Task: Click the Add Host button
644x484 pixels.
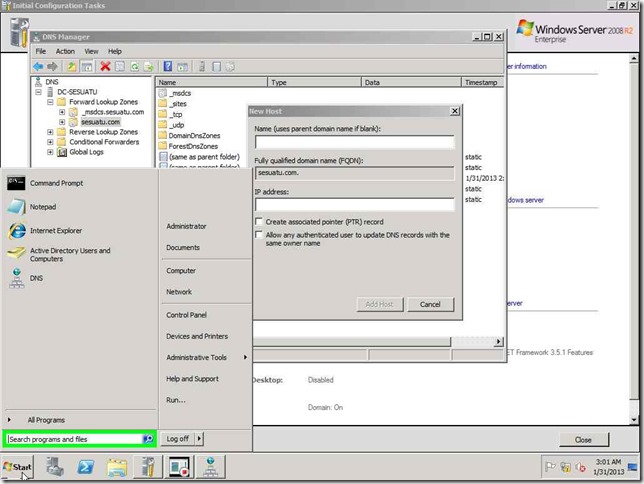Action: coord(380,304)
